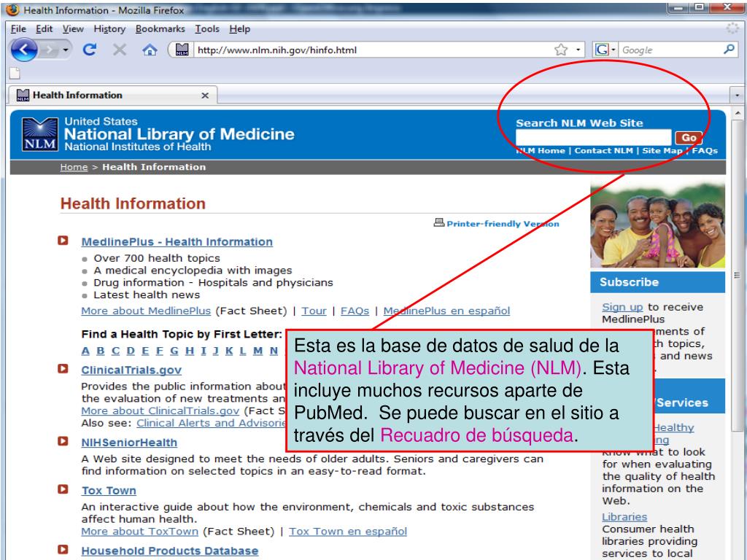This screenshot has width=747, height=560.
Task: Click the Search NLM Web Site text field
Action: point(593,138)
